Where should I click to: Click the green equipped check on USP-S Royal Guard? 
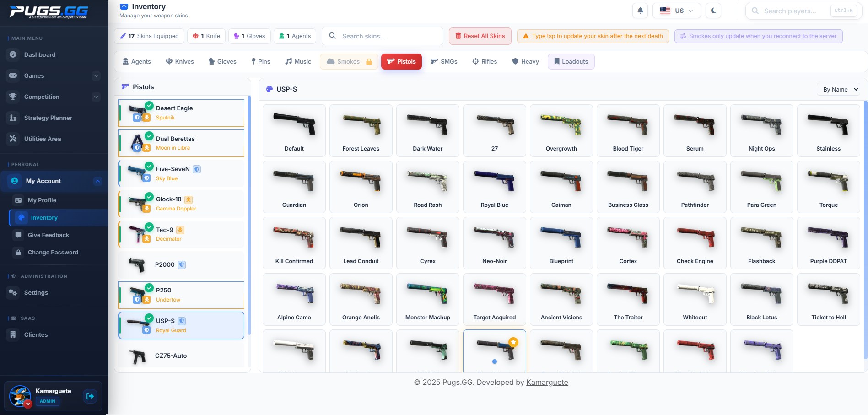150,318
